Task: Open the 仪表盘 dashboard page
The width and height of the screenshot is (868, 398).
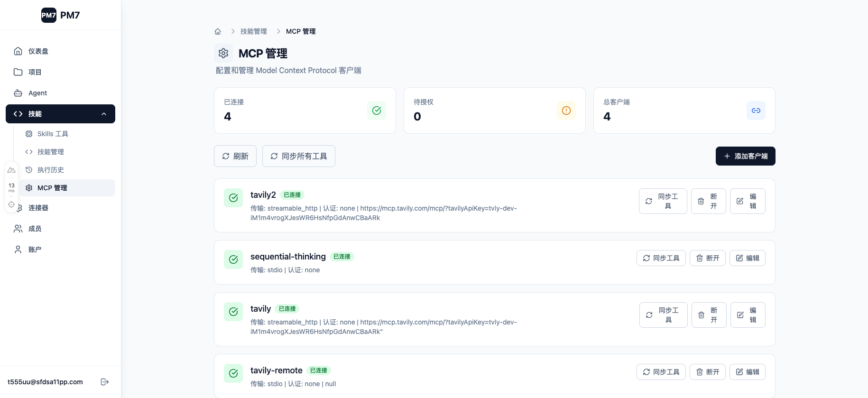Action: point(60,51)
